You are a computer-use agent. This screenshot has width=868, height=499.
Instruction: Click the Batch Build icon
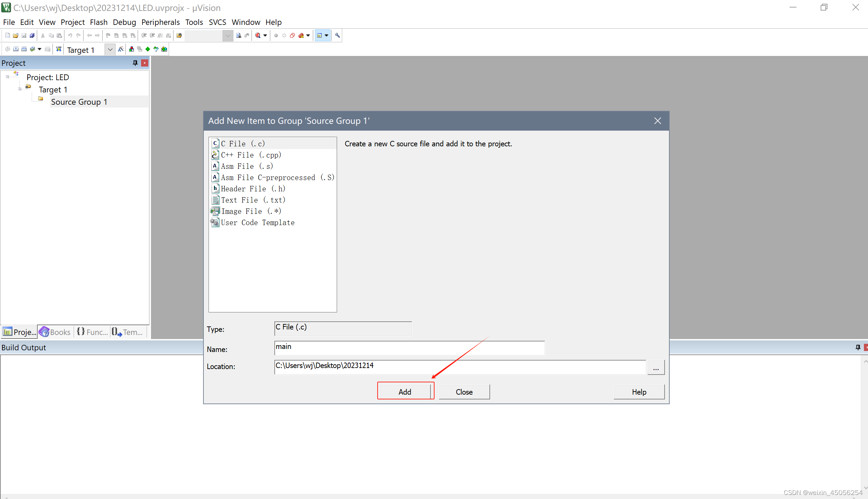32,49
